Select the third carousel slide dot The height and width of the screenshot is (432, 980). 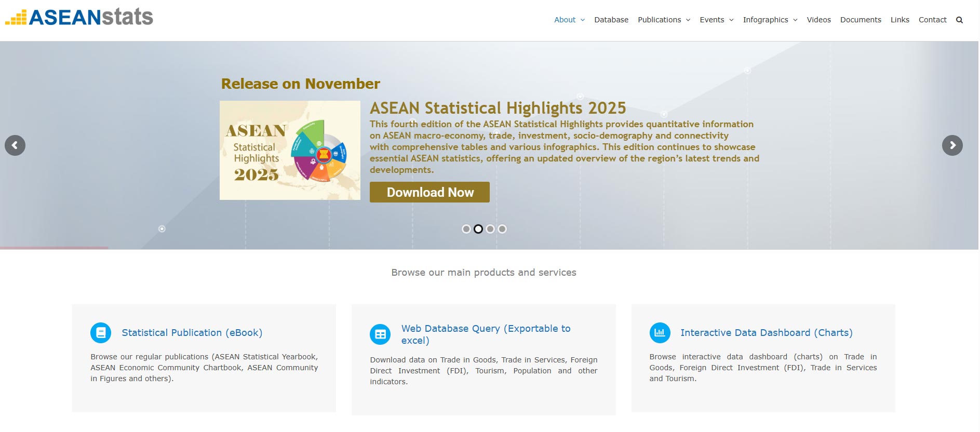tap(490, 229)
